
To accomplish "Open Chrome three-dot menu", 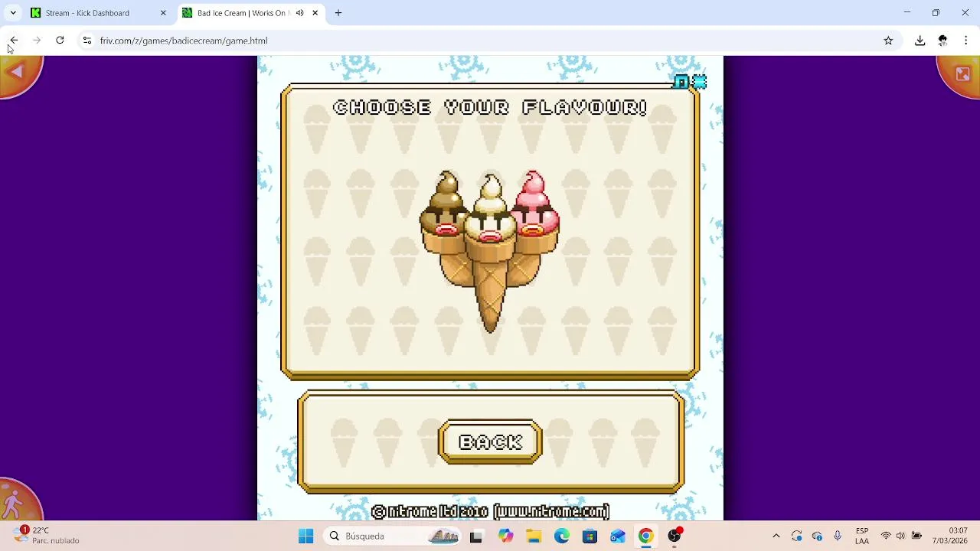I will (x=966, y=41).
